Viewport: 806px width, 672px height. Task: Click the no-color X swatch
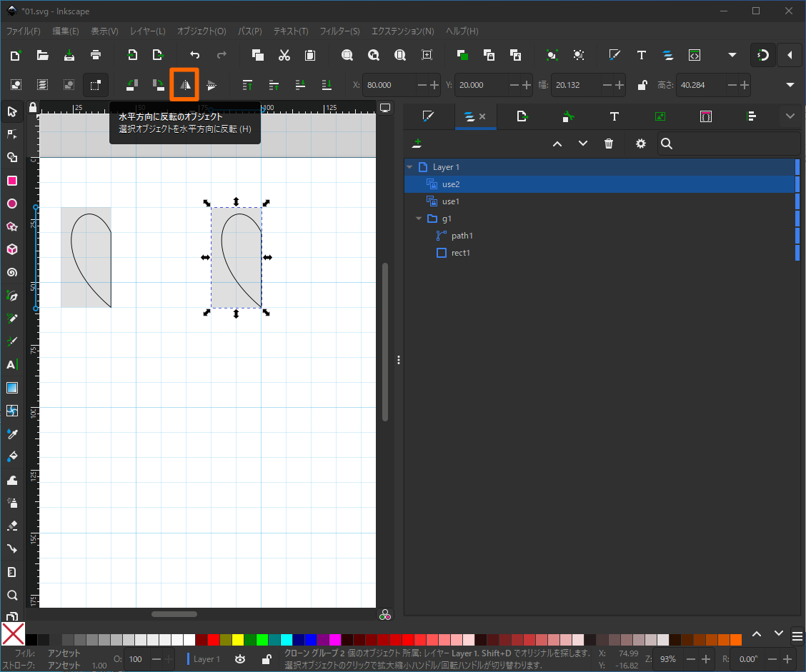[13, 634]
